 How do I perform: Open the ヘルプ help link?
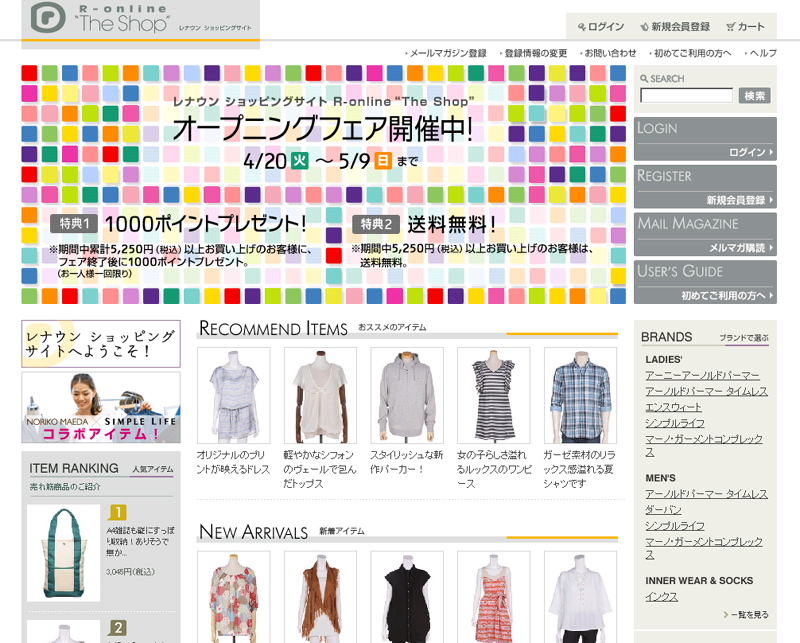(762, 53)
